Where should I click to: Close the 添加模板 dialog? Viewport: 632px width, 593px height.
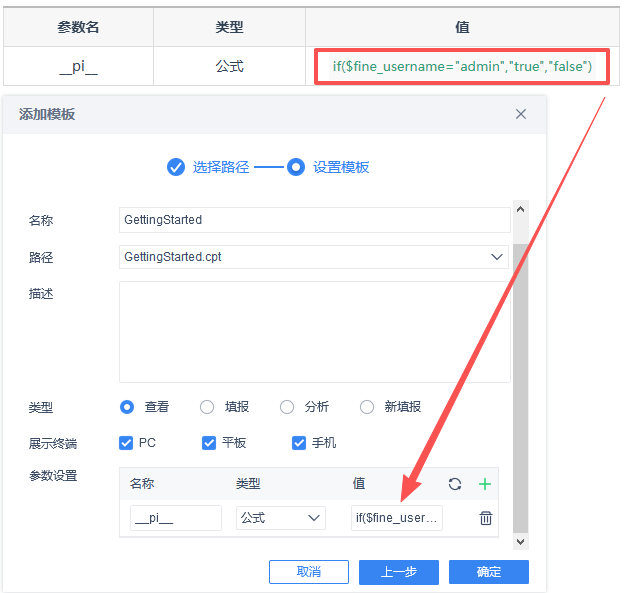[520, 114]
